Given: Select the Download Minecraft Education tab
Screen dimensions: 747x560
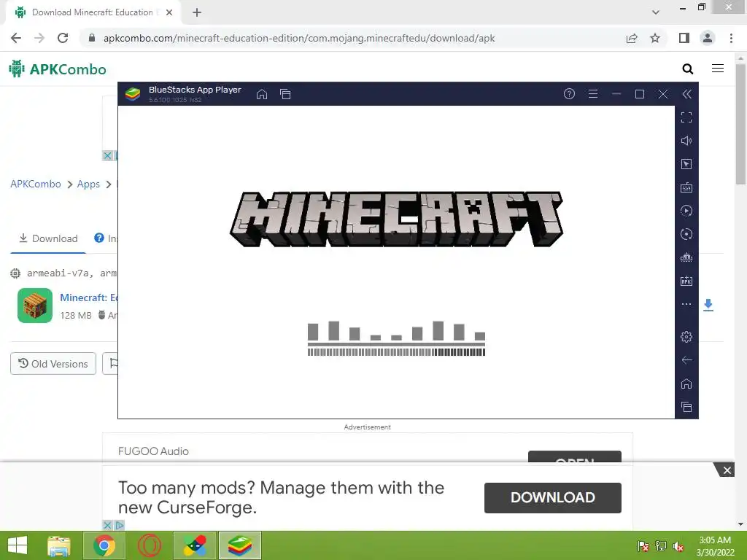Looking at the screenshot, I should tap(93, 12).
